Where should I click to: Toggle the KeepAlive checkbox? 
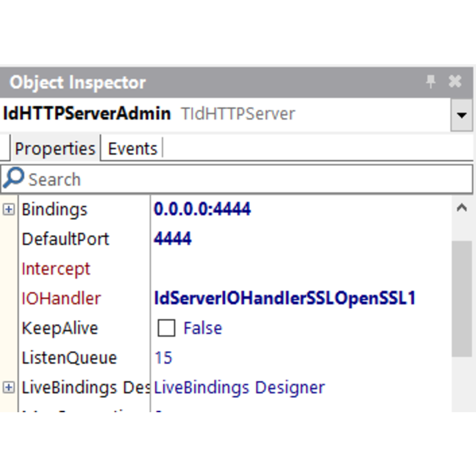pyautogui.click(x=166, y=328)
